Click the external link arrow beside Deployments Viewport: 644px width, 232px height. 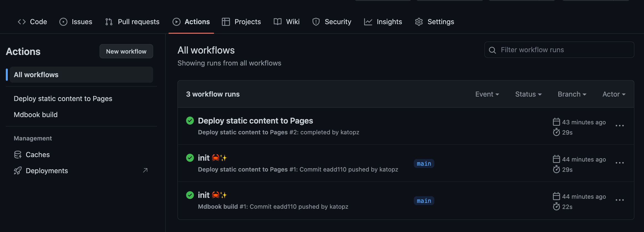click(x=145, y=170)
